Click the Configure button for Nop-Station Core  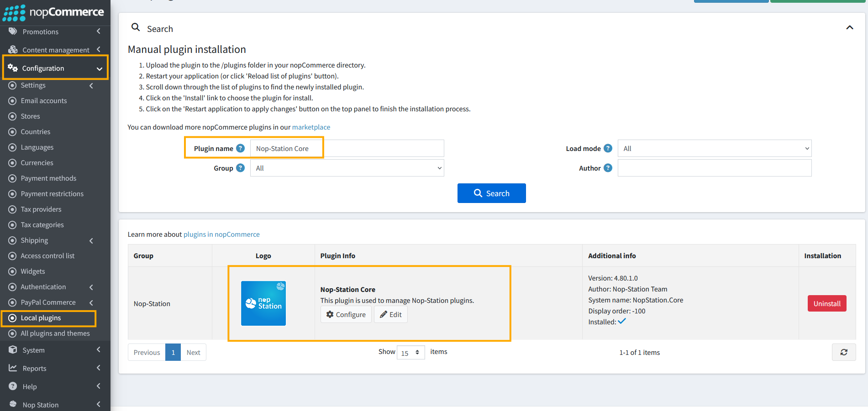tap(346, 314)
